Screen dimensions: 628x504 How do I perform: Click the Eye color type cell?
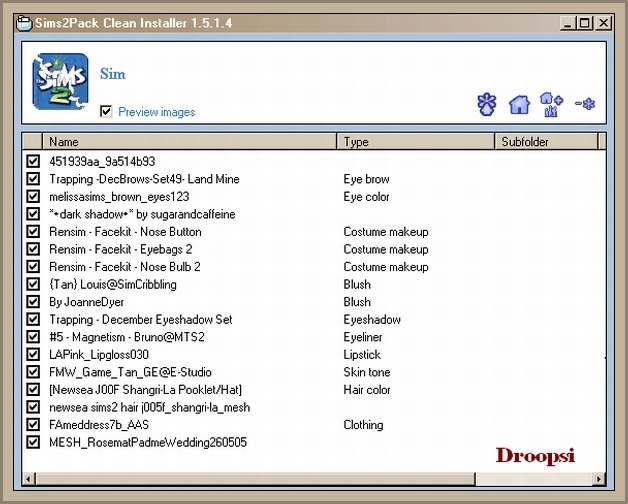tap(366, 197)
